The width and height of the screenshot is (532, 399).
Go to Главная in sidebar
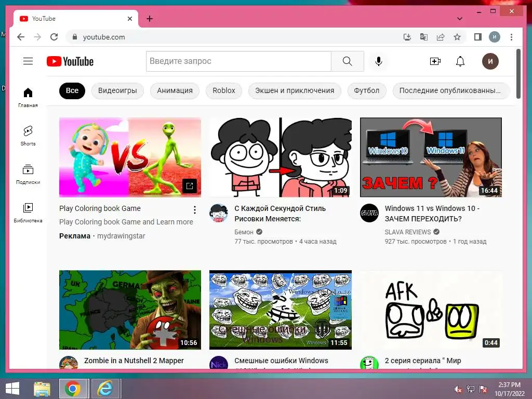point(28,97)
